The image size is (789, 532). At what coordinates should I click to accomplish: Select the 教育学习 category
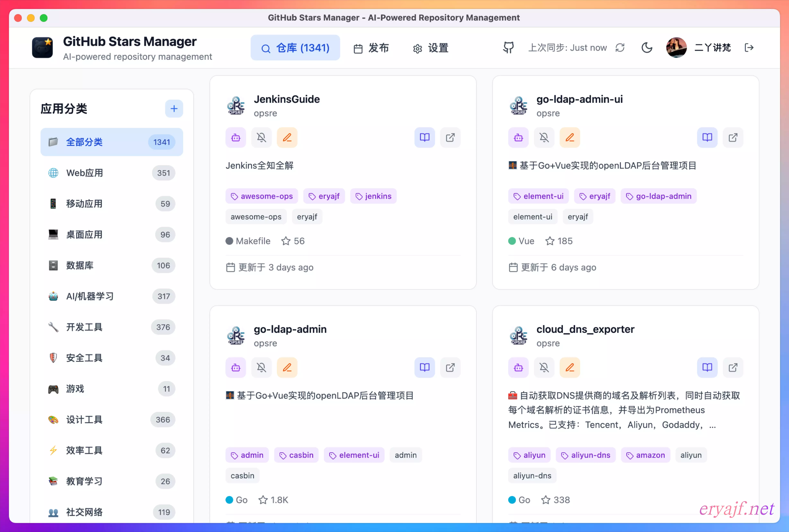pyautogui.click(x=112, y=482)
